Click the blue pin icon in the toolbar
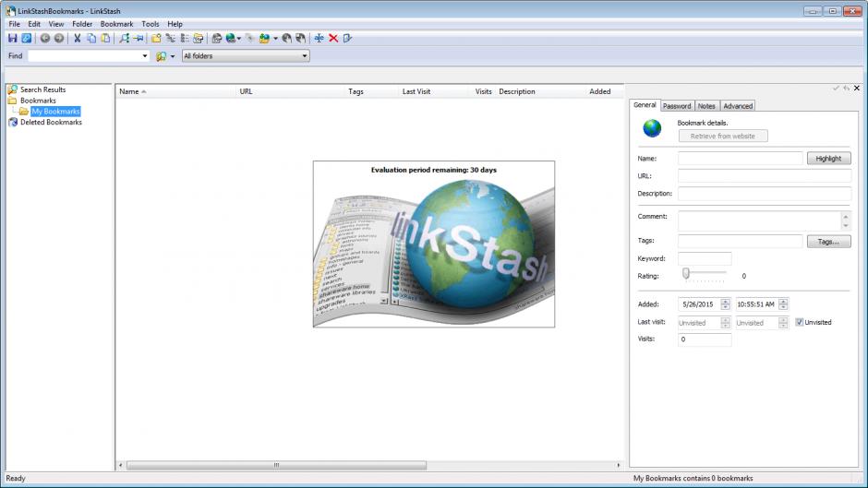This screenshot has height=488, width=868. pos(138,38)
